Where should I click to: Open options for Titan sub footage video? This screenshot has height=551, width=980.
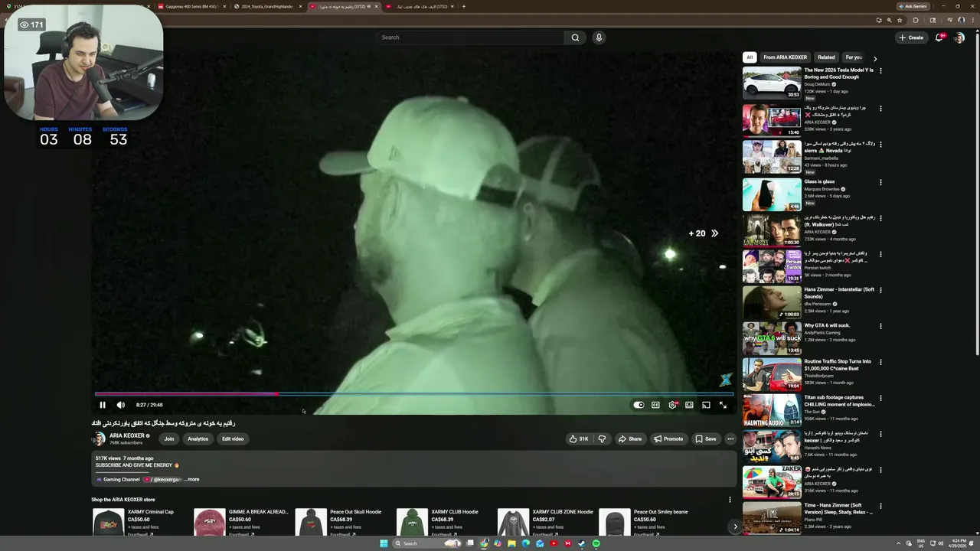tap(880, 398)
